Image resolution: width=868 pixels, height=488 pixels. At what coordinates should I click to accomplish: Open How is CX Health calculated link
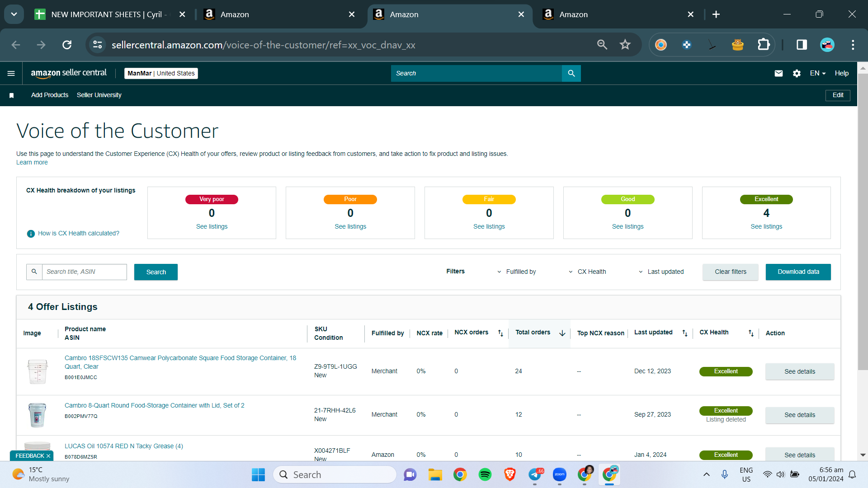tap(79, 233)
